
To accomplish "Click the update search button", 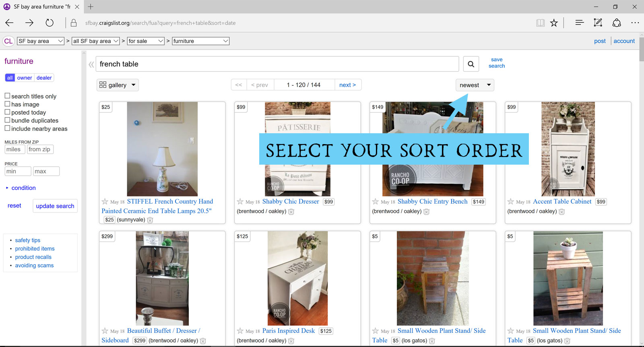I will point(55,206).
